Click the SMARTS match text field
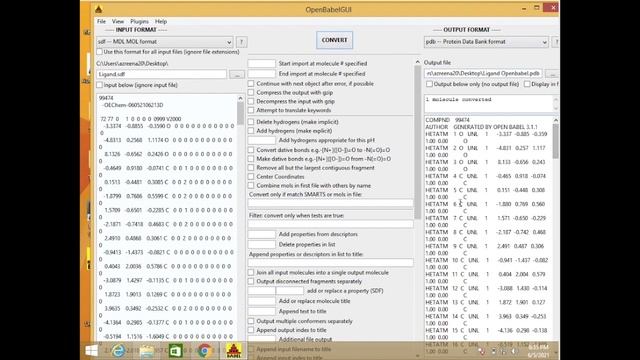Screen dimensions: 640x360 [331, 203]
